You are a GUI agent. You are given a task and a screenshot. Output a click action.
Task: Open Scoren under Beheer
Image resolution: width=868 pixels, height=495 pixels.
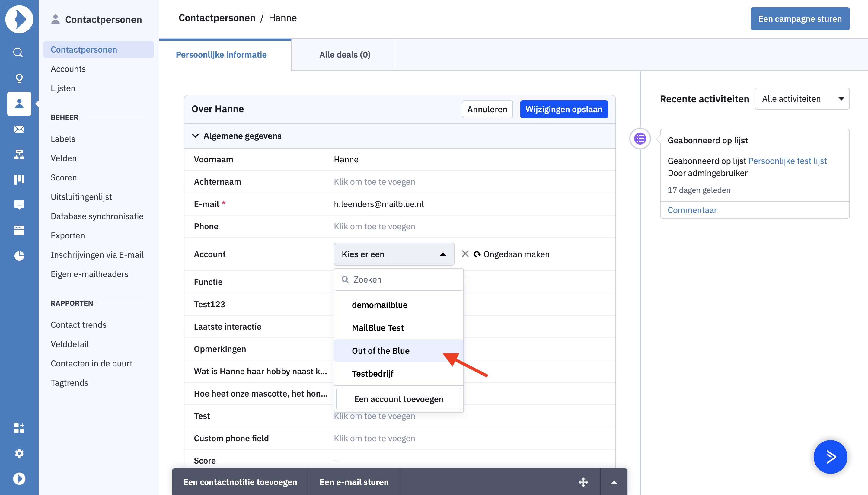coord(64,178)
